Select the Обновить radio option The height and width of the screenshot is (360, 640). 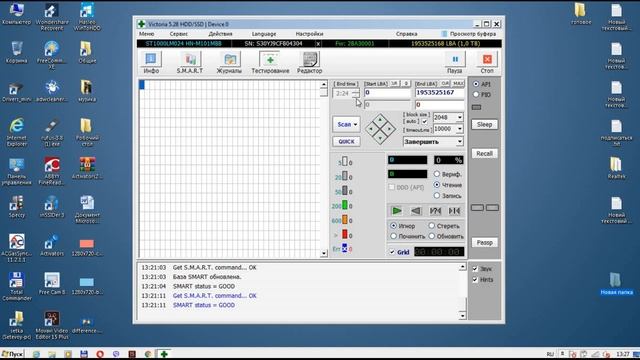431,236
